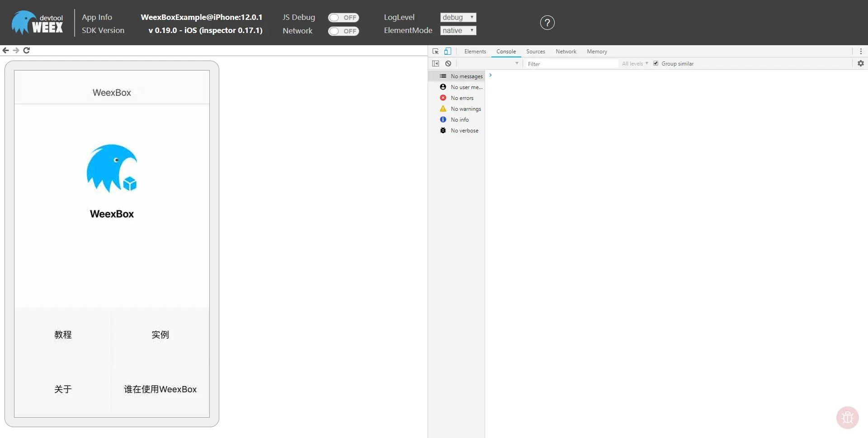
Task: Open the LogLevel debug dropdown
Action: [458, 17]
